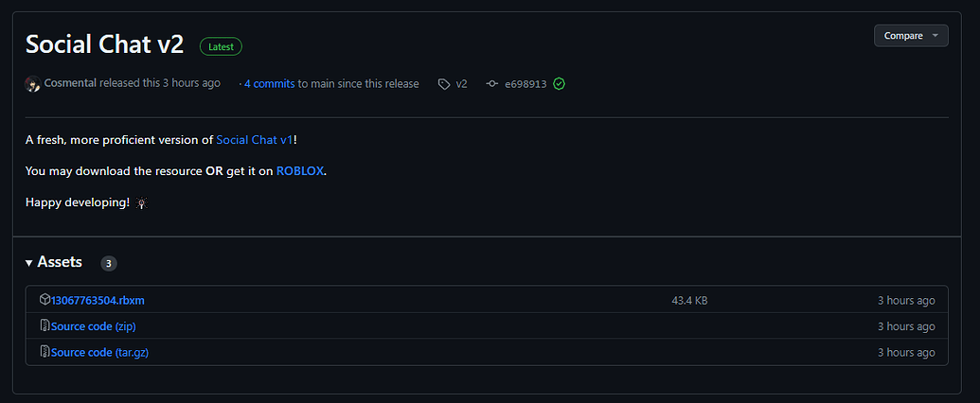Open the Compare dropdown

tap(911, 36)
